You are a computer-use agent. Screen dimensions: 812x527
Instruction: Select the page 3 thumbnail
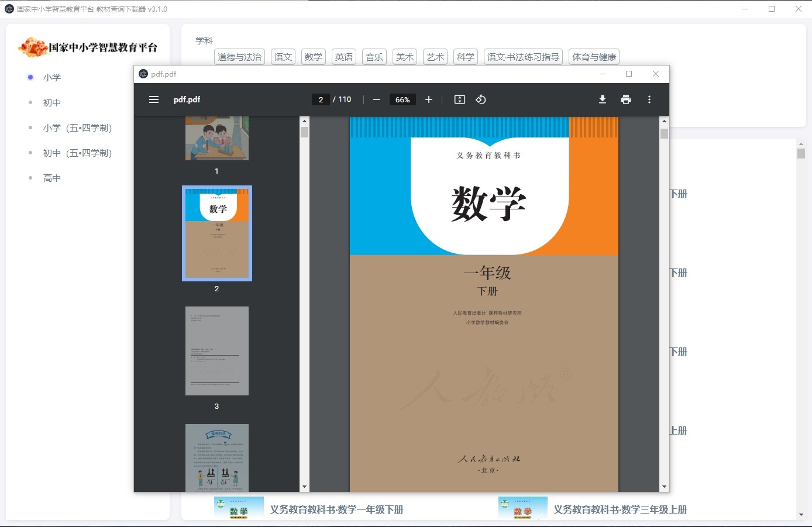click(217, 351)
